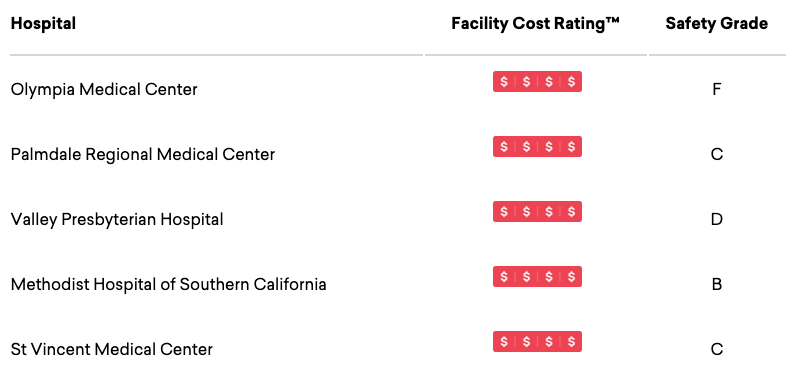Click Methodist Hospital's four-dollar cost badge
The height and width of the screenshot is (378, 796).
537,277
